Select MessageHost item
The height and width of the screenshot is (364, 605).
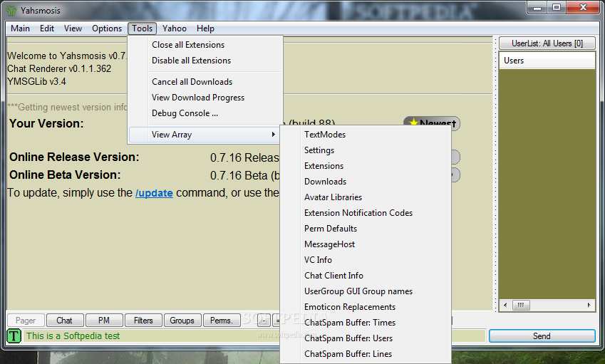point(366,244)
